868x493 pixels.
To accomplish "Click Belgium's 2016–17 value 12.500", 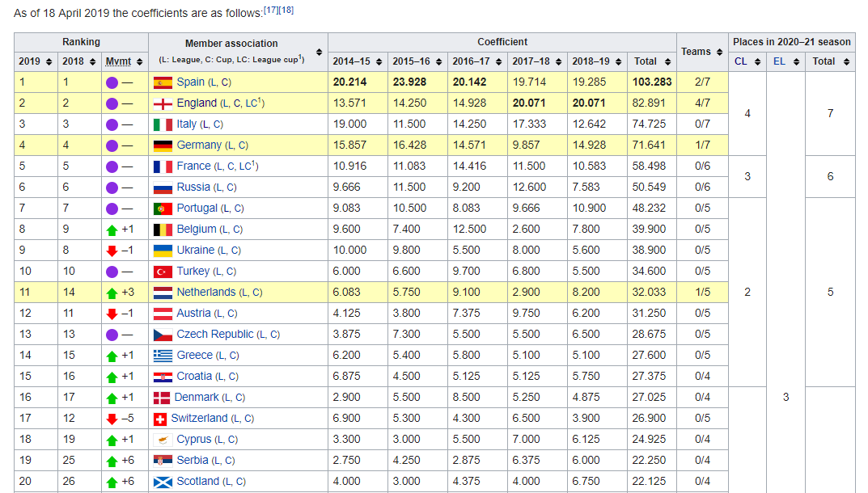I will 469,229.
